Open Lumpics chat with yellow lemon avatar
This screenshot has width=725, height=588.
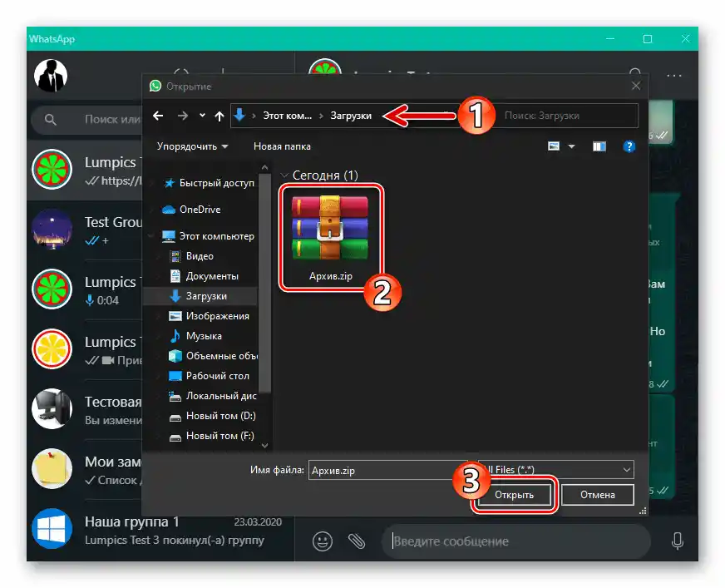[85, 349]
